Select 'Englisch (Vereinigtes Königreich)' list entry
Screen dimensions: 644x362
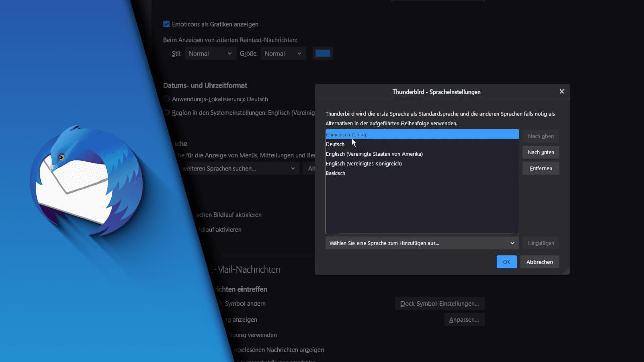coord(422,163)
